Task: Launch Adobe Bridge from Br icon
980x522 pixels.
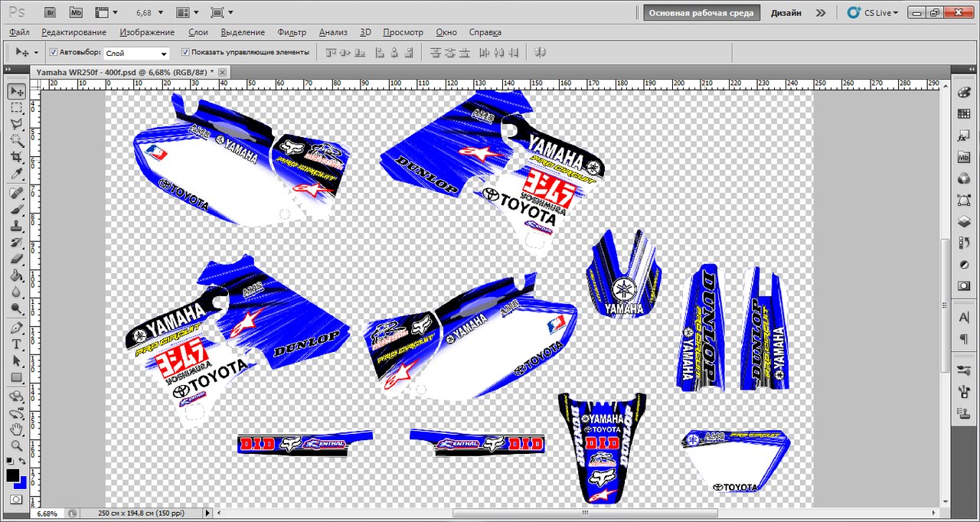Action: [x=51, y=12]
